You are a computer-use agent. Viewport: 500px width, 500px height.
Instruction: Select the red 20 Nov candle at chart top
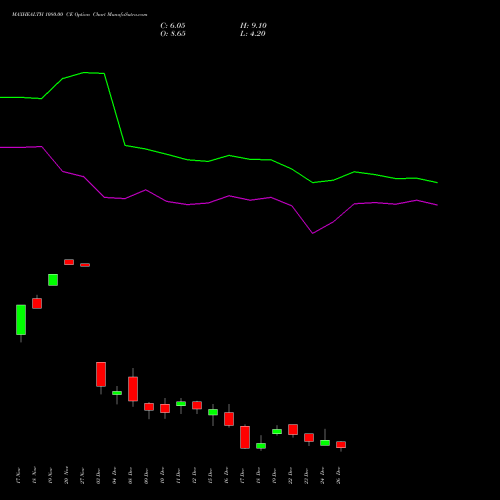click(69, 262)
